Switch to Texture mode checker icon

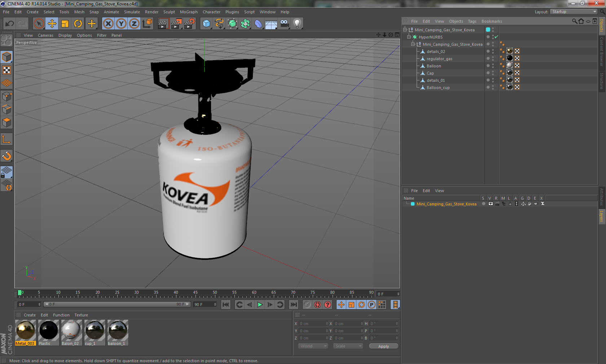tap(6, 70)
